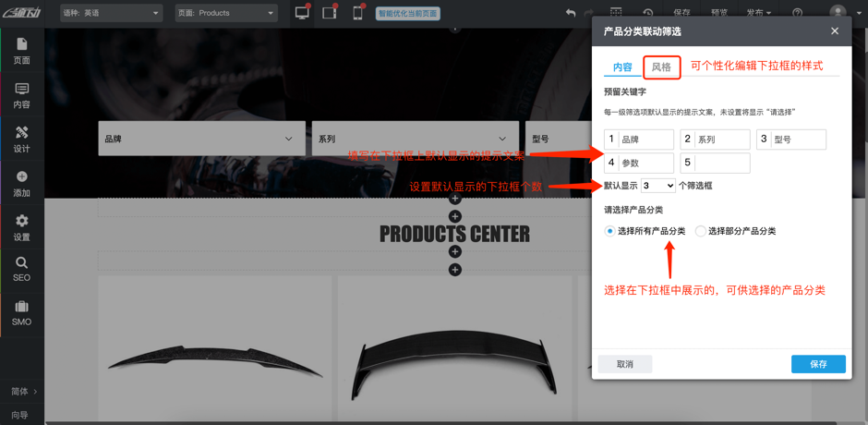Switch to the 内容 tab in dialog
This screenshot has width=868, height=425.
[622, 67]
